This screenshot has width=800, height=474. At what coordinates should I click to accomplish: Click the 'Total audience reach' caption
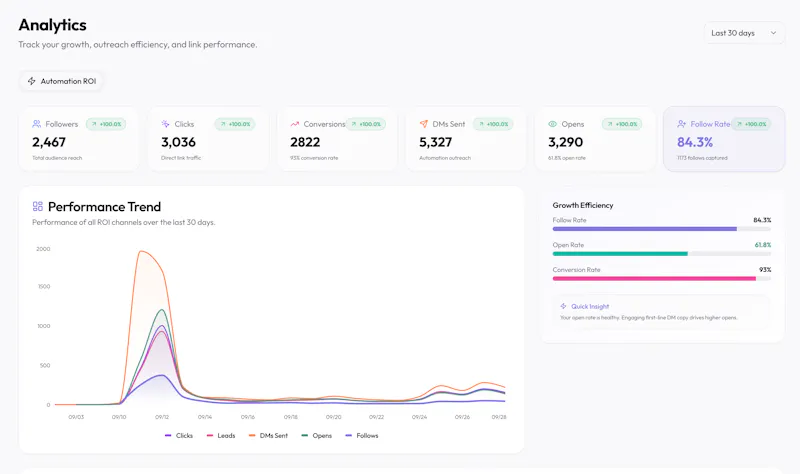click(57, 158)
